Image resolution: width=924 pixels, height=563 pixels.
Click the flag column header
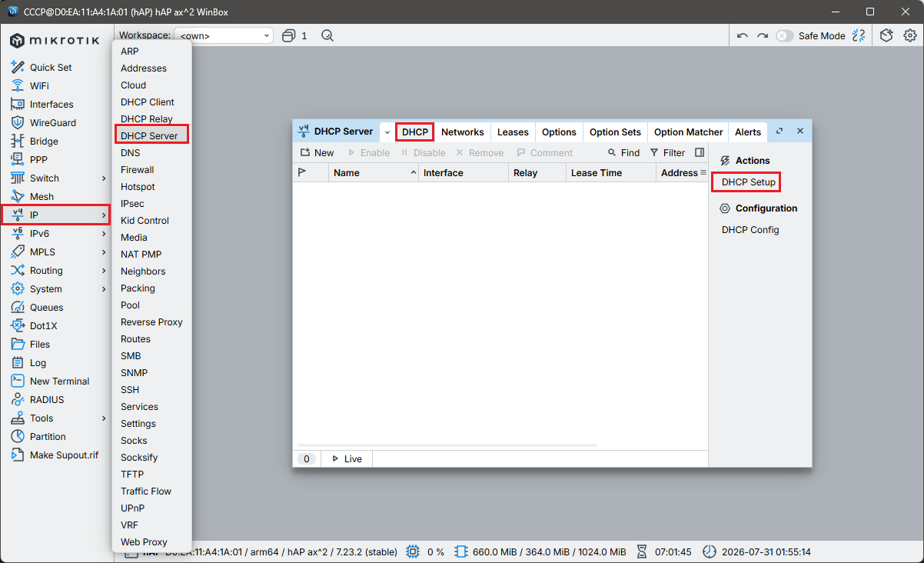point(311,173)
